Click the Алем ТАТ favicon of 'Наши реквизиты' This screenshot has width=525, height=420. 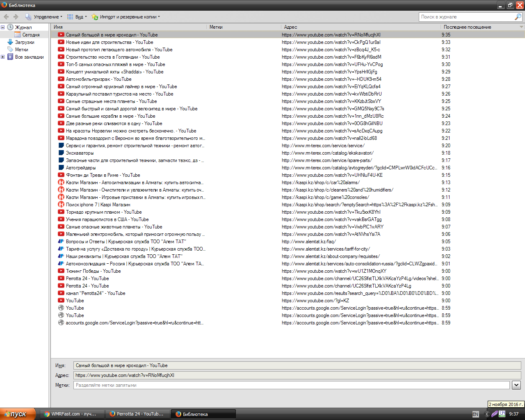pos(61,256)
